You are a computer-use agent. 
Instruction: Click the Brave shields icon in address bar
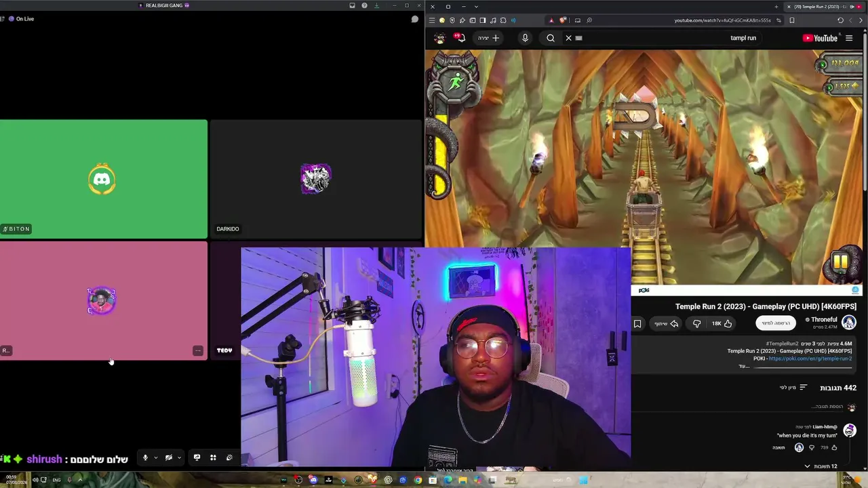(x=562, y=20)
